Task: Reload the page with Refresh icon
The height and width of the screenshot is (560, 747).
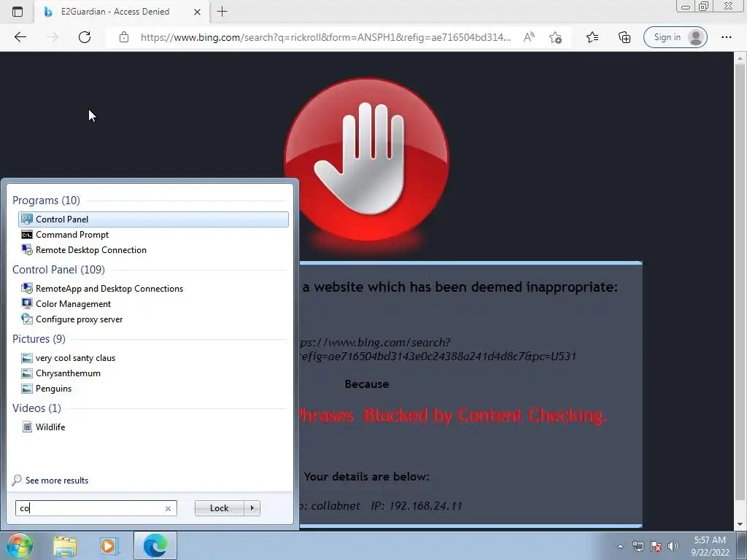Action: (x=85, y=37)
